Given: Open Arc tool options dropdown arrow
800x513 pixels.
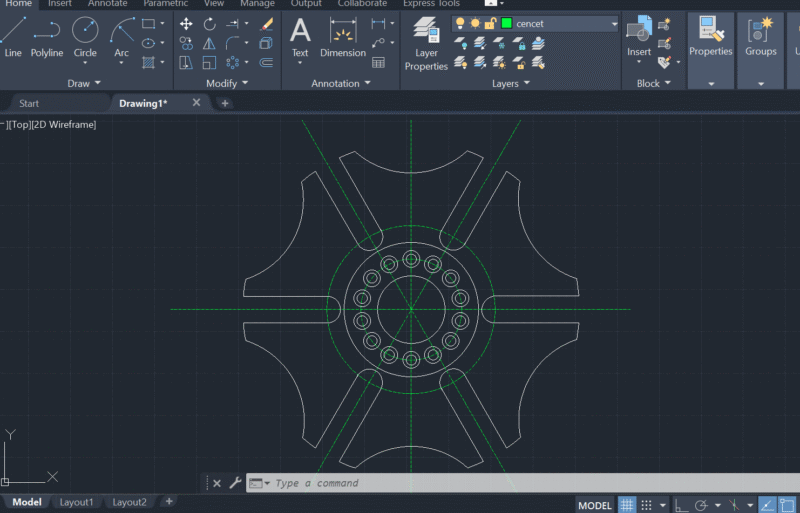Looking at the screenshot, I should coord(121,63).
